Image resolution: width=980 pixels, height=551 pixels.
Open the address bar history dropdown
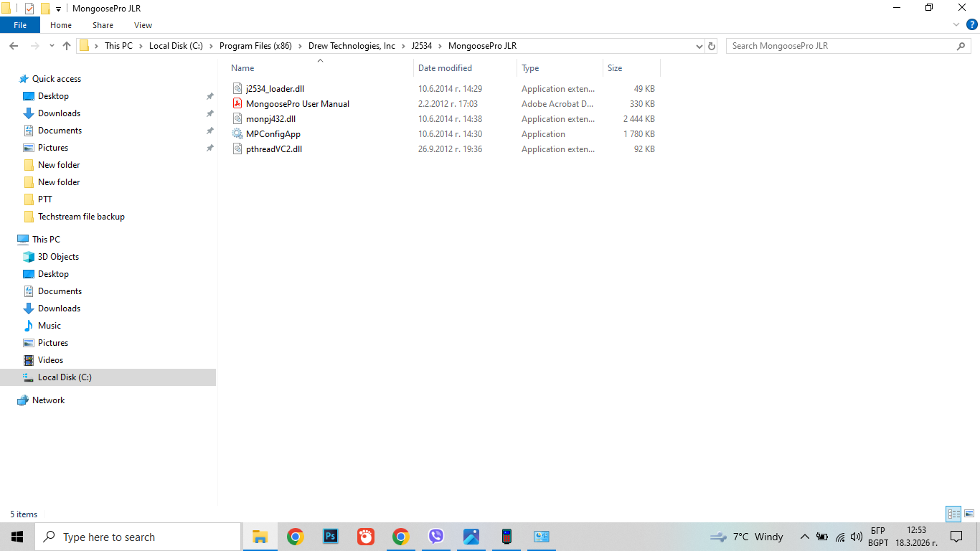click(x=699, y=46)
